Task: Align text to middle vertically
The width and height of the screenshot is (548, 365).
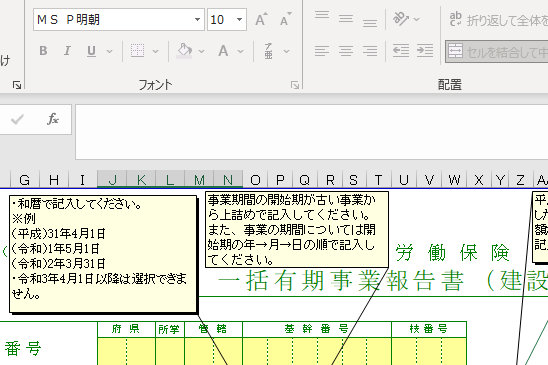Action: pyautogui.click(x=346, y=19)
